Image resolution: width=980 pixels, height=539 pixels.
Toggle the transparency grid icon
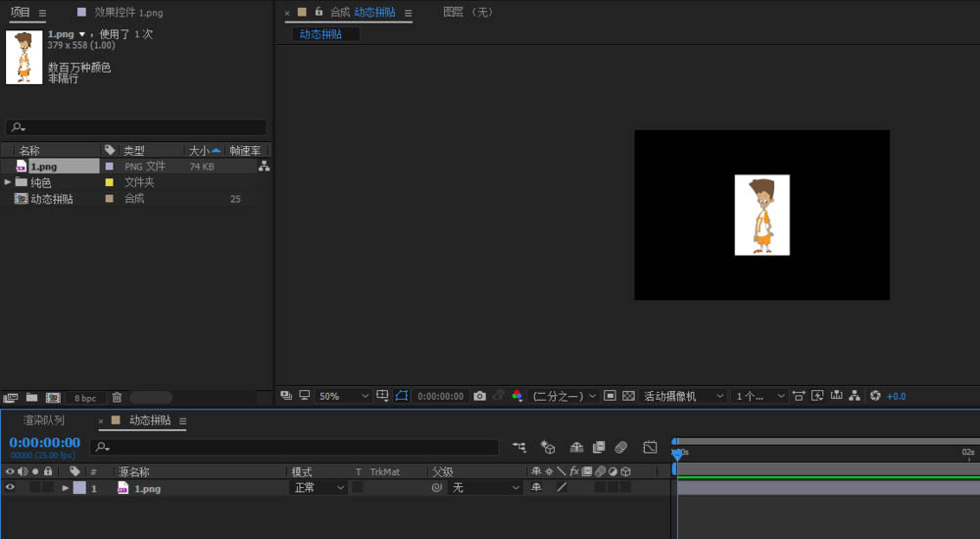(x=627, y=396)
